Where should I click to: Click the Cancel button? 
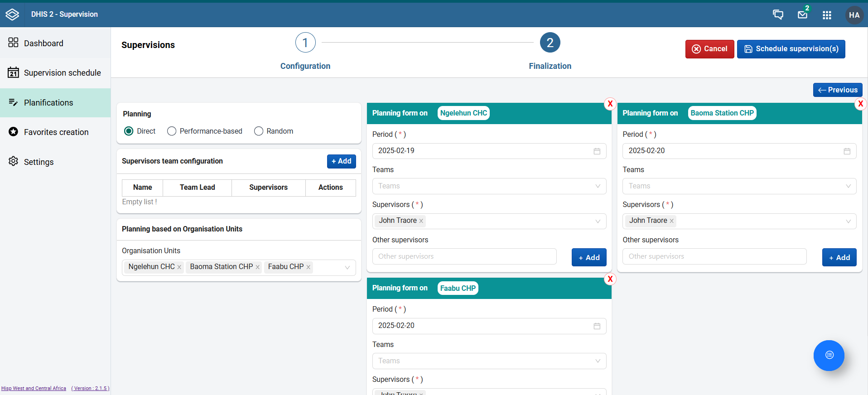tap(709, 49)
